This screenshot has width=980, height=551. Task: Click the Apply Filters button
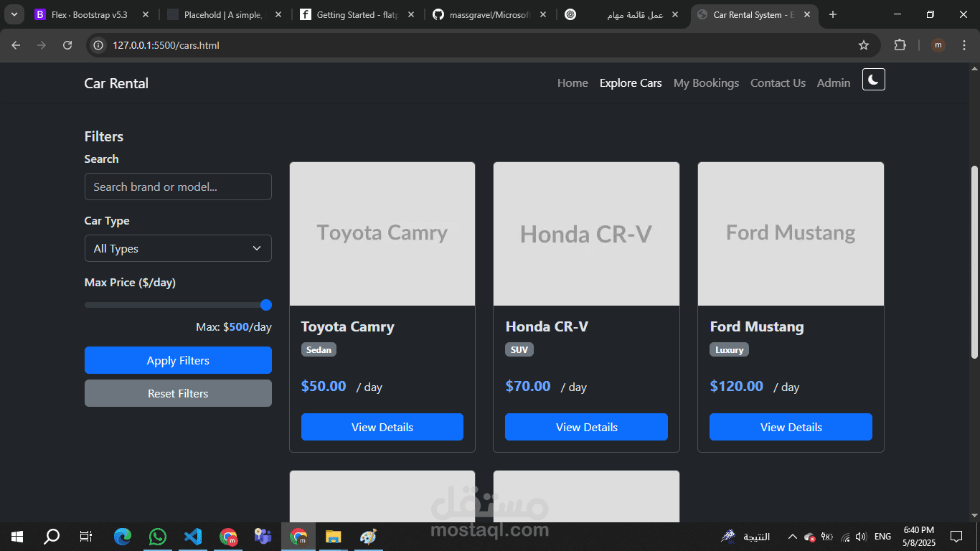178,360
